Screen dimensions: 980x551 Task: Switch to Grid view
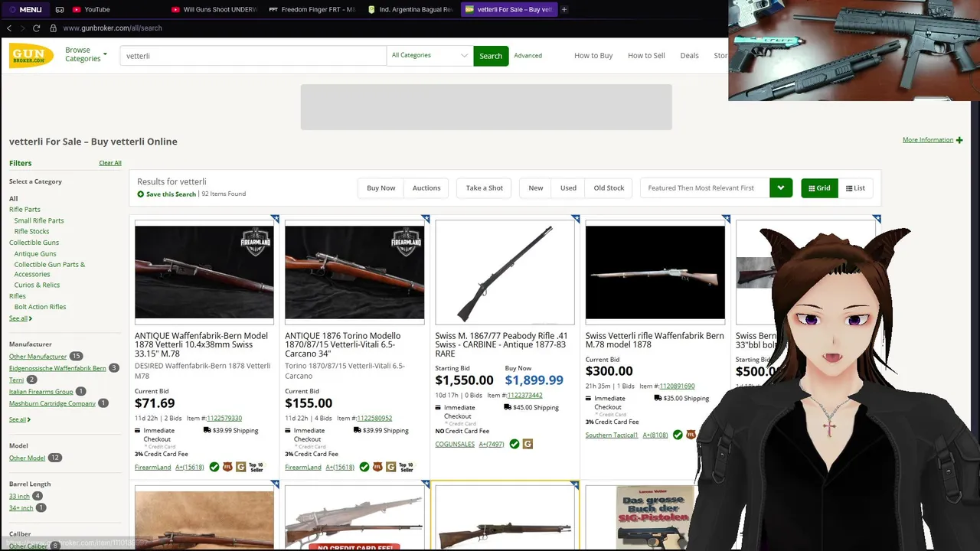tap(819, 188)
